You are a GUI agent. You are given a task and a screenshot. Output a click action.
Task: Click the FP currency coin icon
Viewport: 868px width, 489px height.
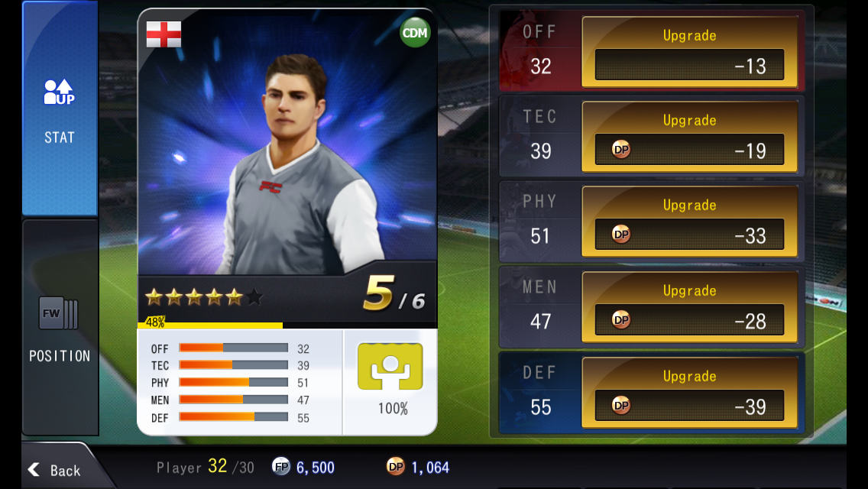click(x=281, y=466)
